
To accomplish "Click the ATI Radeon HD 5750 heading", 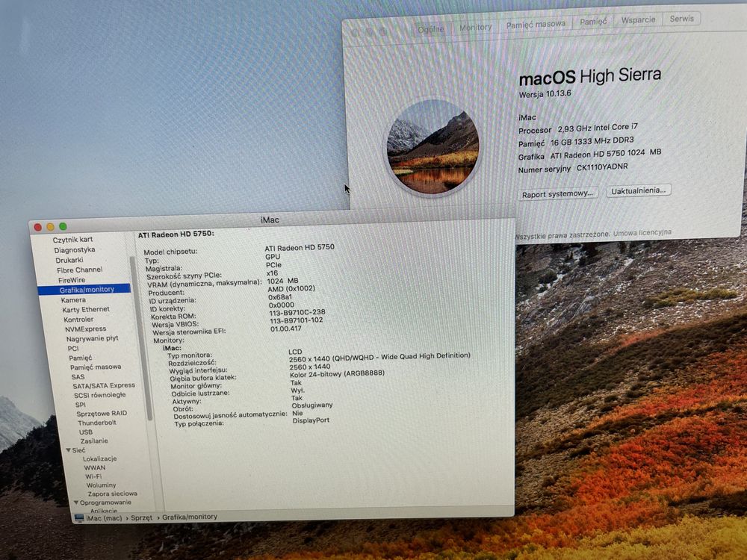I will [x=176, y=234].
